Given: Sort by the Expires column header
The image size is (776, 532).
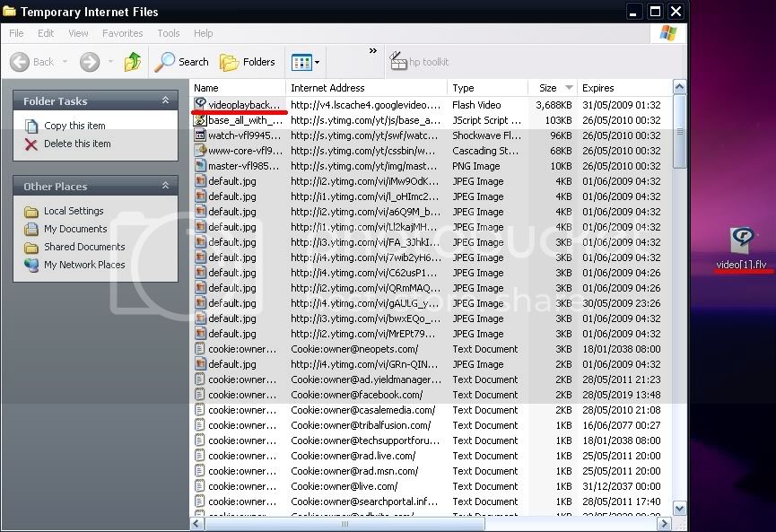Looking at the screenshot, I should click(x=598, y=88).
